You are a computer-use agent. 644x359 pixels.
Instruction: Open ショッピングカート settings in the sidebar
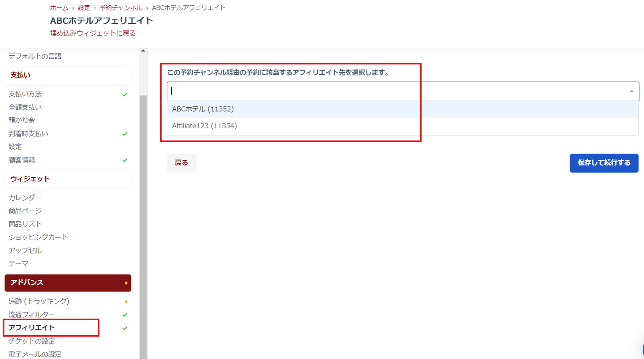[x=38, y=237]
